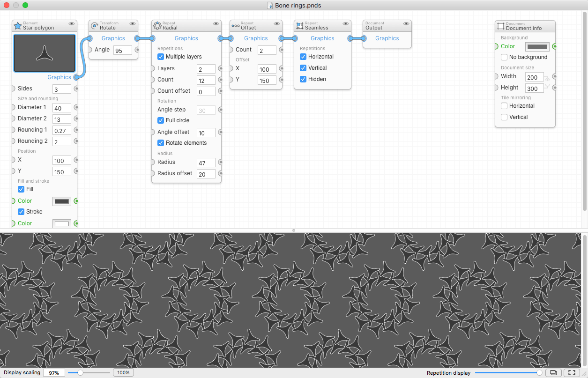Click the Star polygon node icon
This screenshot has height=378, width=588.
pos(18,26)
